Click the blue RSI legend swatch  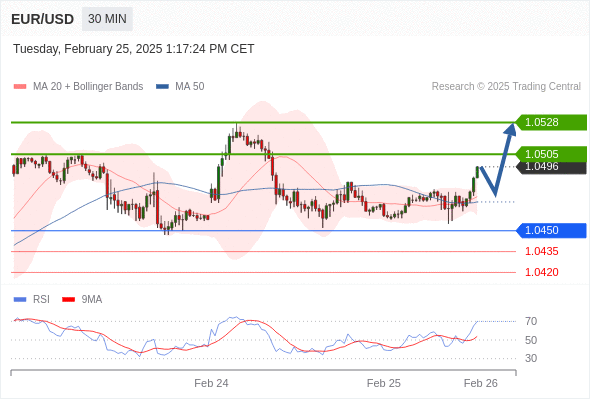click(20, 300)
